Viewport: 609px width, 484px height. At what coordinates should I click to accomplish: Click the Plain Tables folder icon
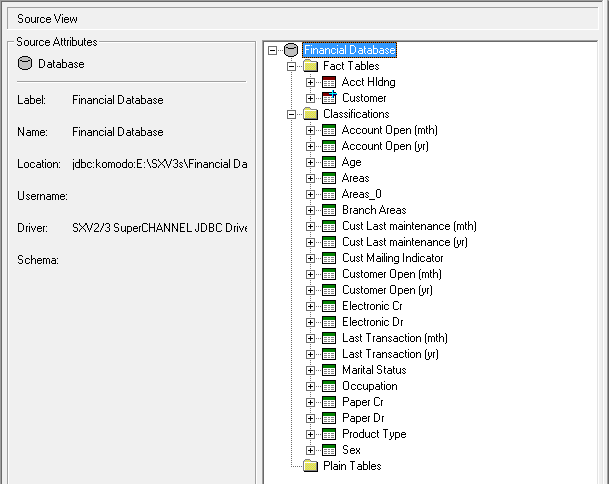coord(310,466)
